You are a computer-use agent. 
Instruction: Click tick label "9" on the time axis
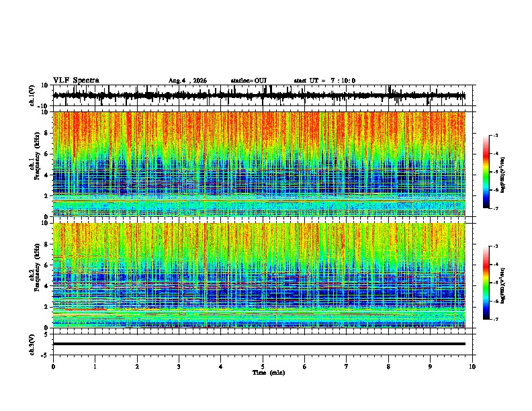[x=430, y=367]
